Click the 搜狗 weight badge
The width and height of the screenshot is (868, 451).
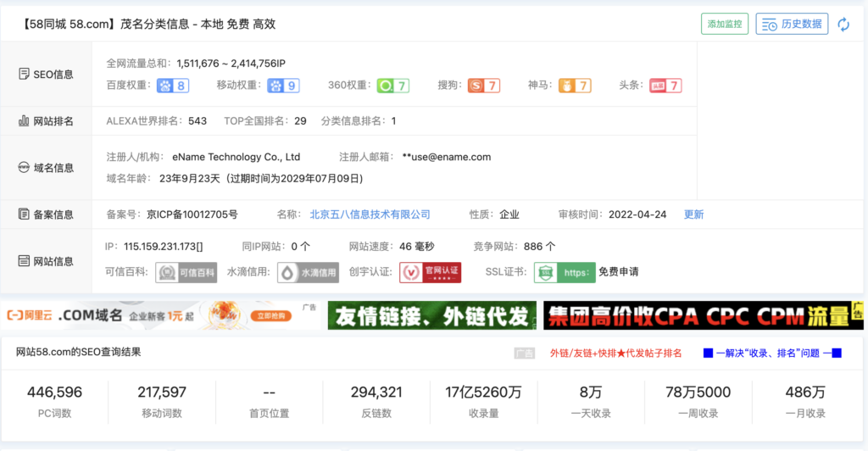click(x=484, y=86)
